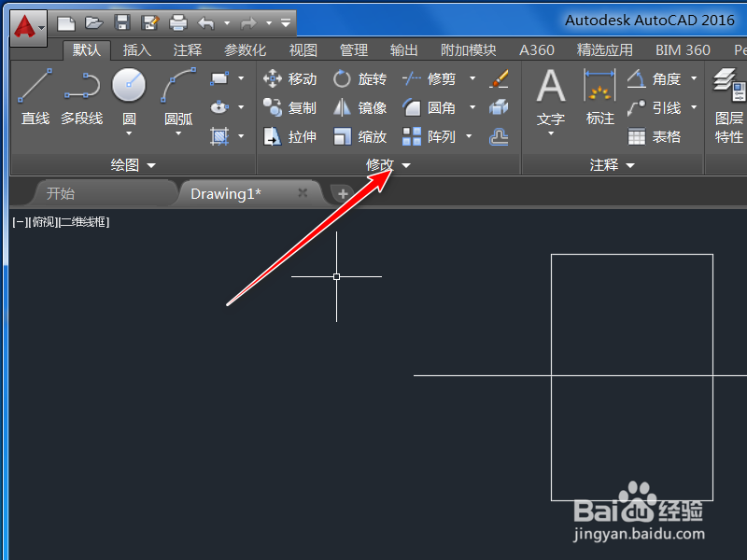Expand the 圆弧 arc options arrow
Viewport: 747px width, 560px height.
point(178,133)
